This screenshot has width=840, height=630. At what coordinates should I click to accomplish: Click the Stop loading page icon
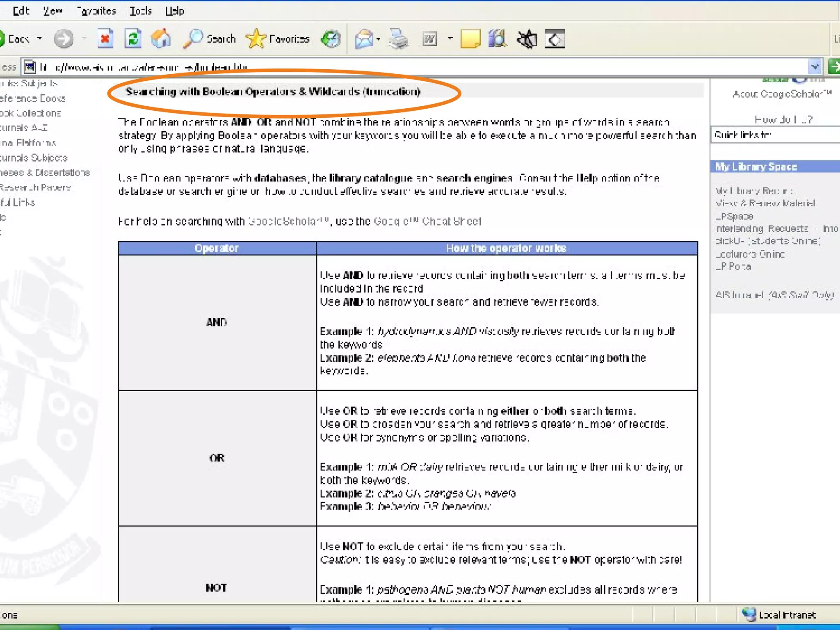[105, 39]
